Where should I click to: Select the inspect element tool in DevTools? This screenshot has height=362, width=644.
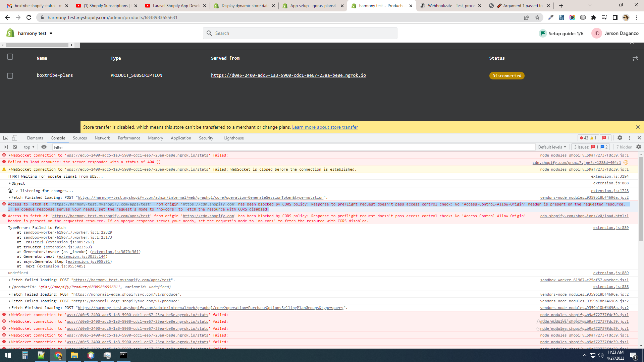coord(5,138)
